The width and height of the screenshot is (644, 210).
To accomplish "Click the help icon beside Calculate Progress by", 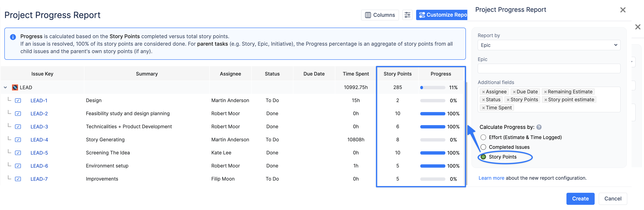I will pos(539,127).
